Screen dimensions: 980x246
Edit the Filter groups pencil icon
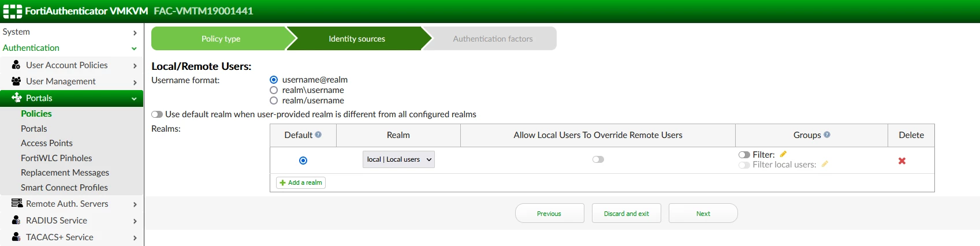point(783,154)
